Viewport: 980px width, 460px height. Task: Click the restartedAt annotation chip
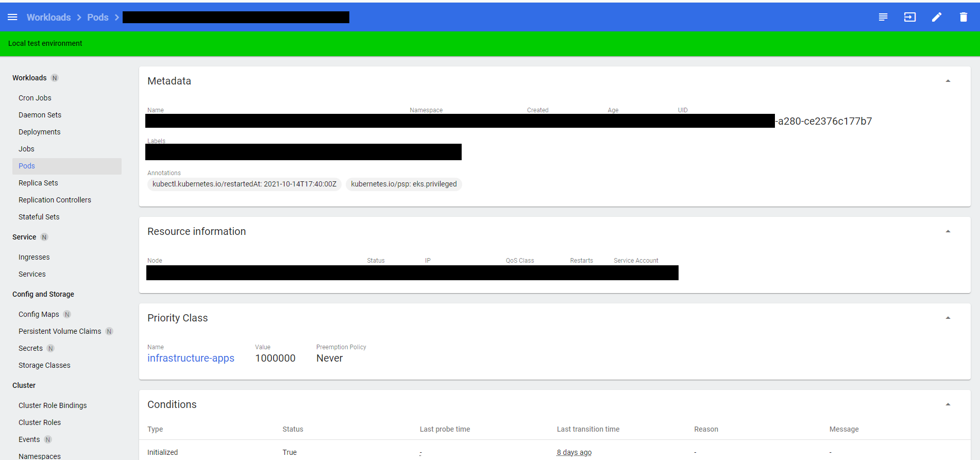244,184
